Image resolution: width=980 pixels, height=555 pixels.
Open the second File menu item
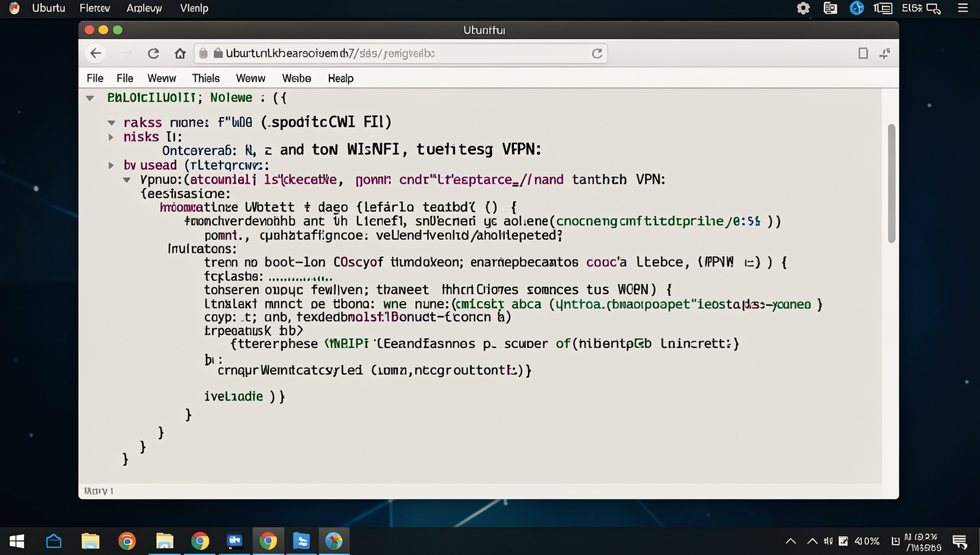(125, 78)
